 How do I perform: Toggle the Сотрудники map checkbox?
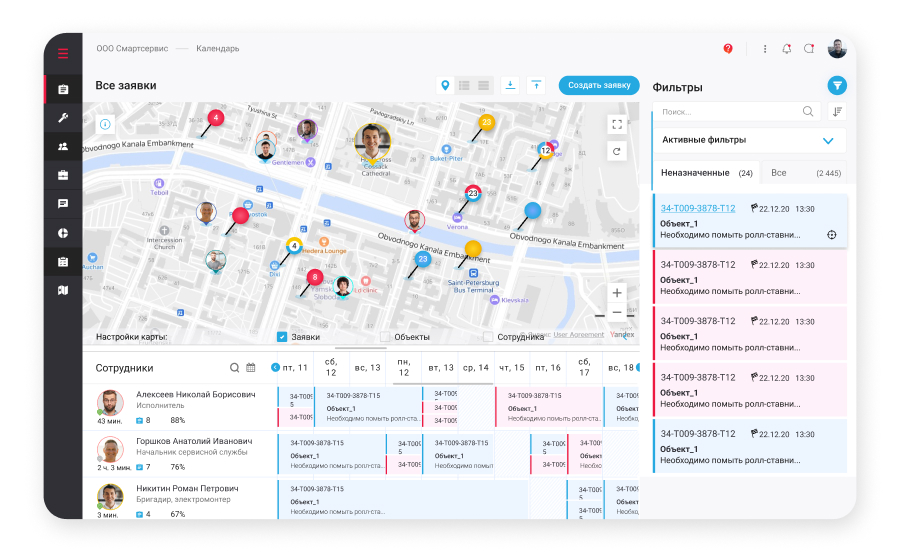point(488,337)
